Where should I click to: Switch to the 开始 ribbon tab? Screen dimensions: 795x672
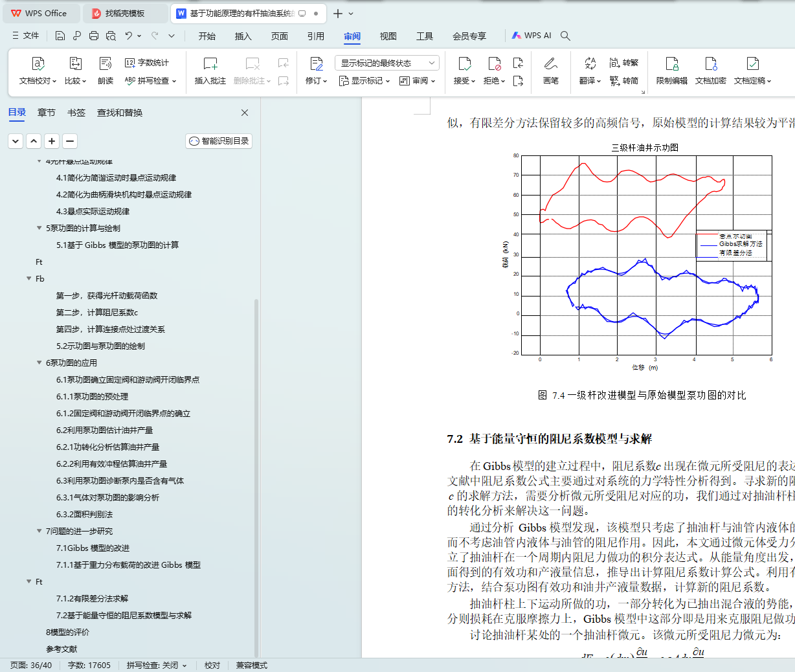pyautogui.click(x=207, y=36)
